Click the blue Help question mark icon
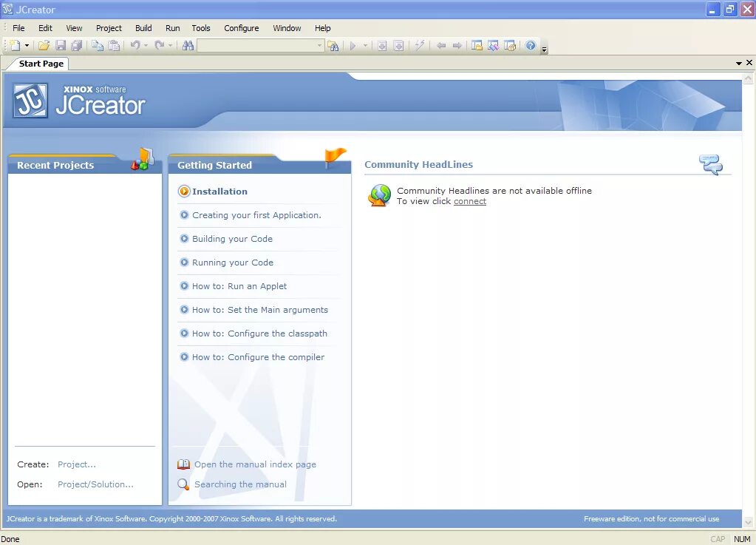 [531, 45]
